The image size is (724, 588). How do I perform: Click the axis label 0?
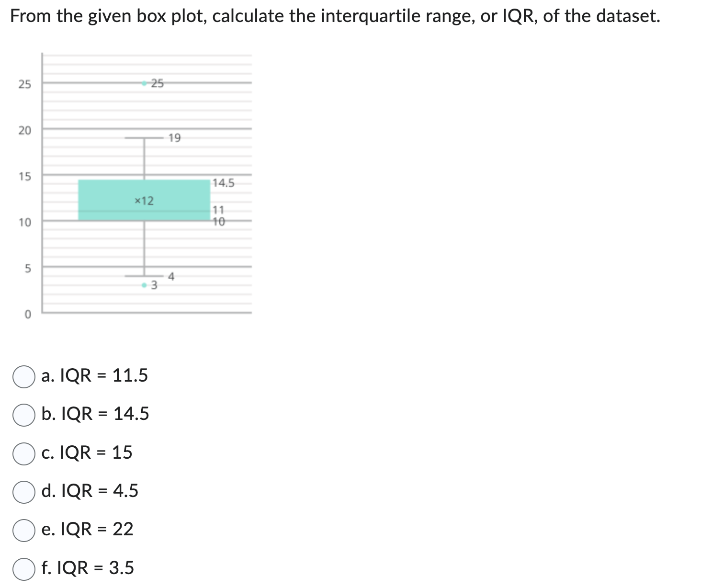point(27,313)
